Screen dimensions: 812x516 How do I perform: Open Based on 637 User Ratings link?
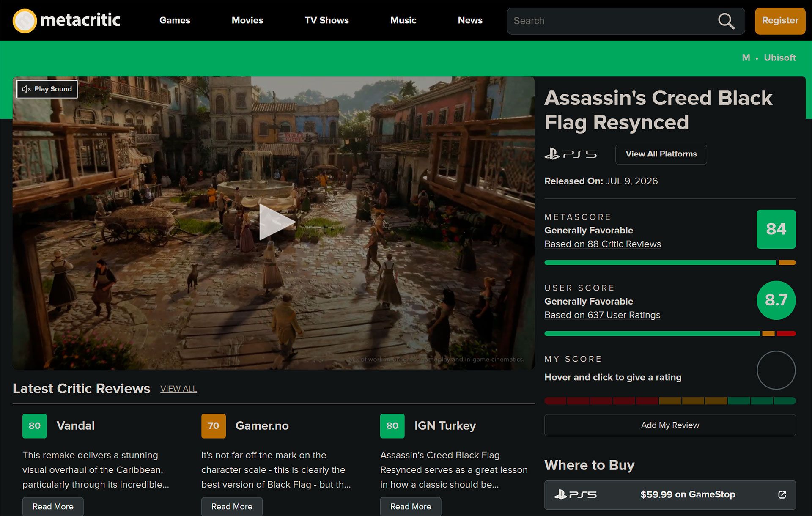tap(602, 315)
